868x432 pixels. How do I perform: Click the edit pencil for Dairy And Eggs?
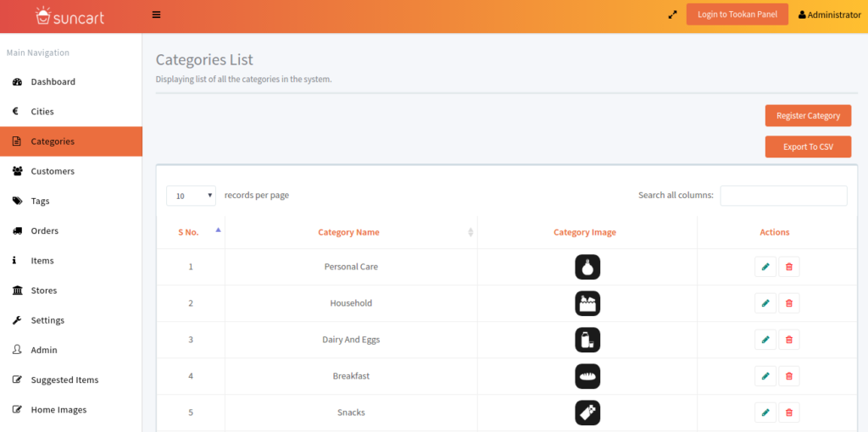(765, 340)
